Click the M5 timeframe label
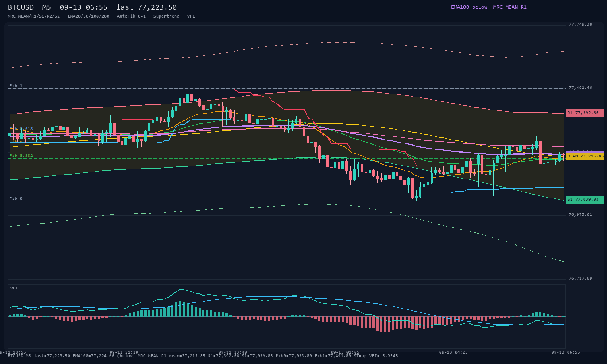The width and height of the screenshot is (607, 364). (47, 7)
